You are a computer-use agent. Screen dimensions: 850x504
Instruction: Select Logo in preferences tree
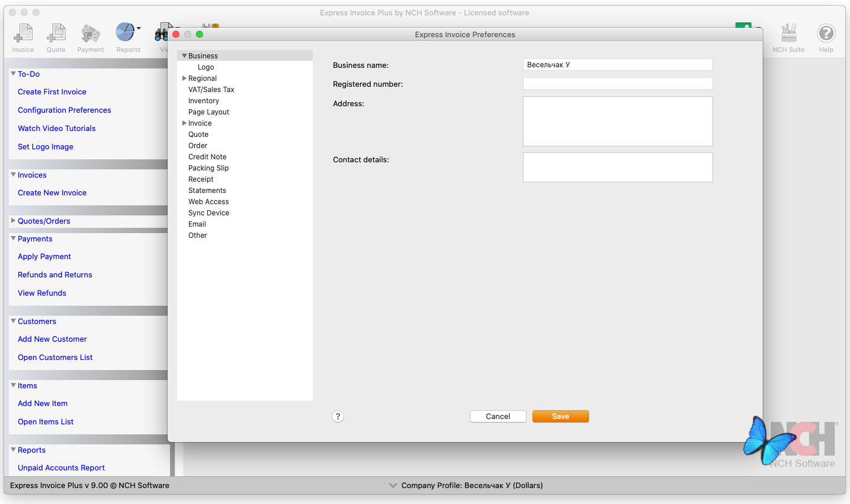(x=205, y=67)
